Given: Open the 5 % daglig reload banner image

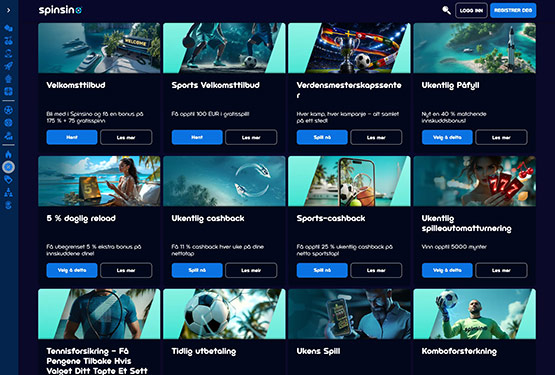Looking at the screenshot, I should (99, 181).
